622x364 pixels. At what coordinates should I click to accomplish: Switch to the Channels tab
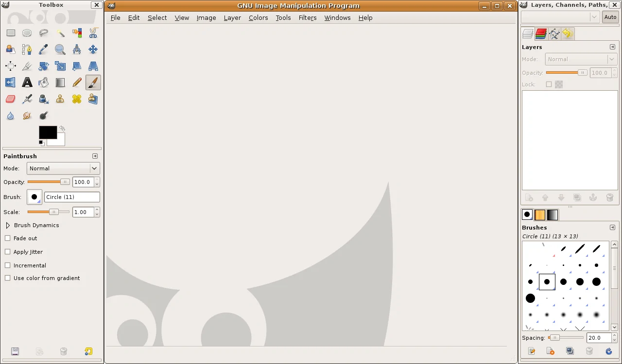coord(541,34)
